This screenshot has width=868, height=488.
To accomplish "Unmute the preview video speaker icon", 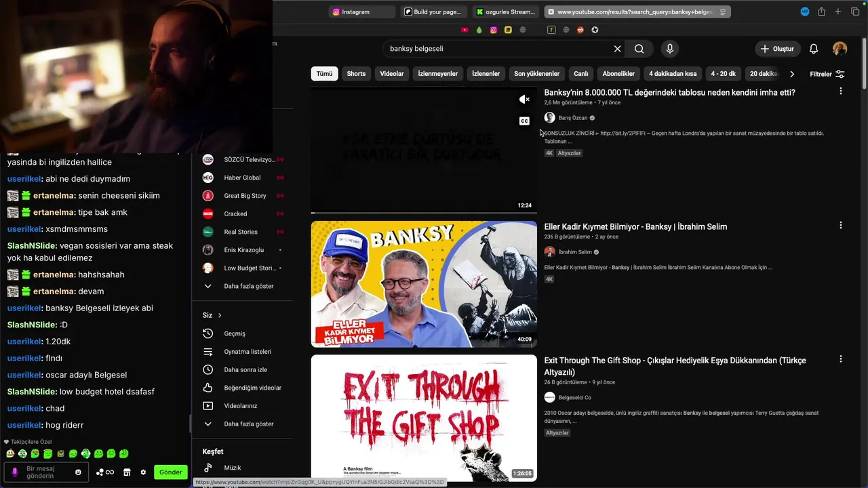I will pos(524,100).
